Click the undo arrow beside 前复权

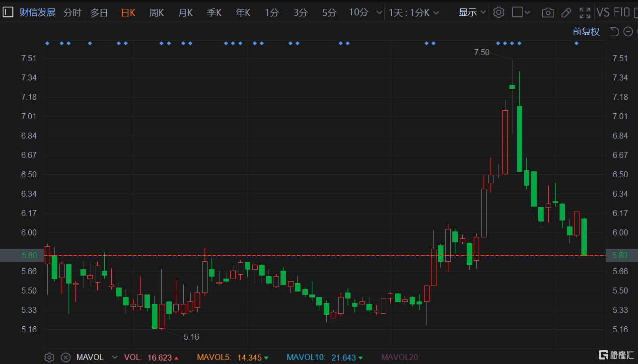[614, 32]
